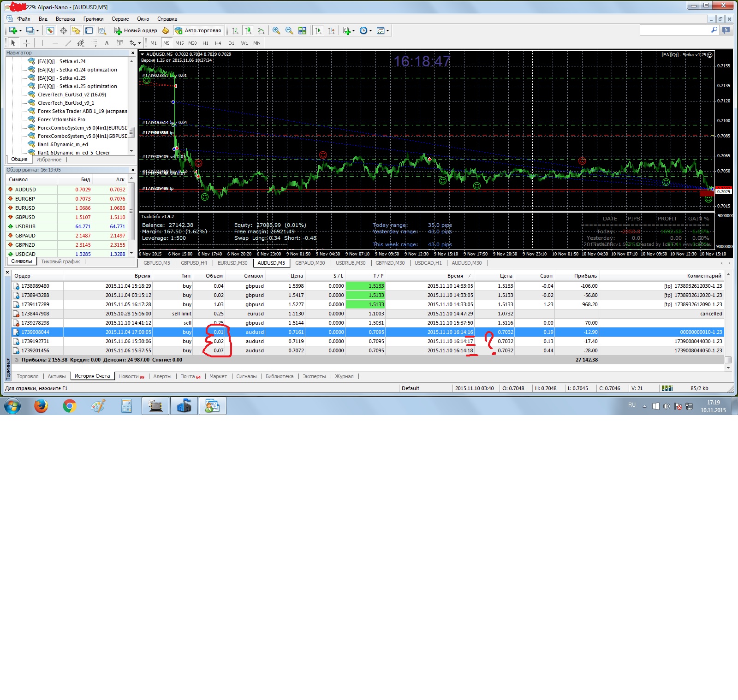
Task: Switch chart to line chart icon
Action: coord(261,30)
